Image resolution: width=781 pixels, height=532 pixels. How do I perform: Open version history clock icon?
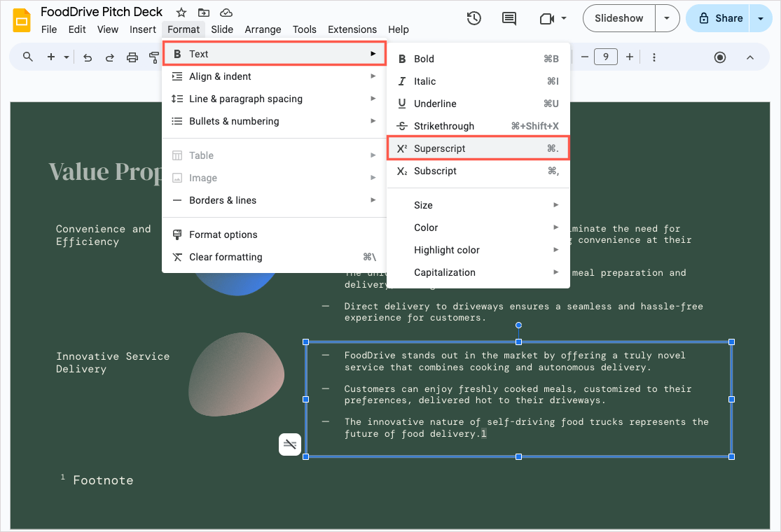pyautogui.click(x=474, y=18)
